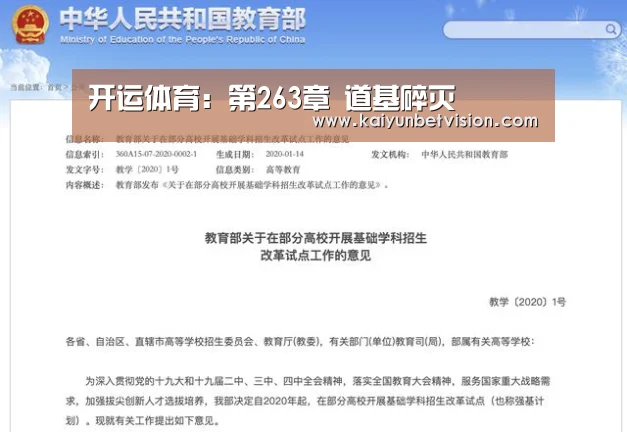Select the date 2020-01-14
Image resolution: width=627 pixels, height=432 pixels.
tap(285, 154)
